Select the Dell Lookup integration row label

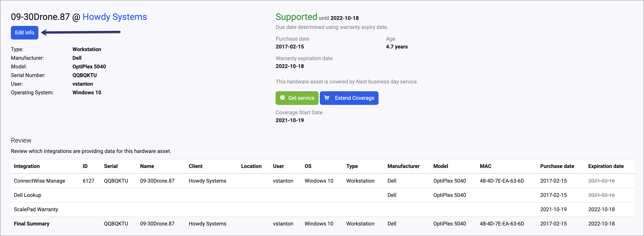coord(27,195)
